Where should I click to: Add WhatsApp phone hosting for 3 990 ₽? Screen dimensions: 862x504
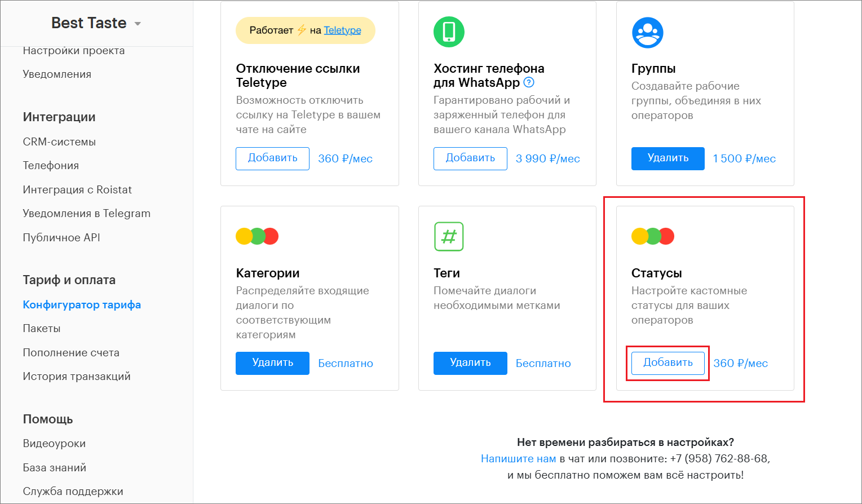tap(470, 158)
